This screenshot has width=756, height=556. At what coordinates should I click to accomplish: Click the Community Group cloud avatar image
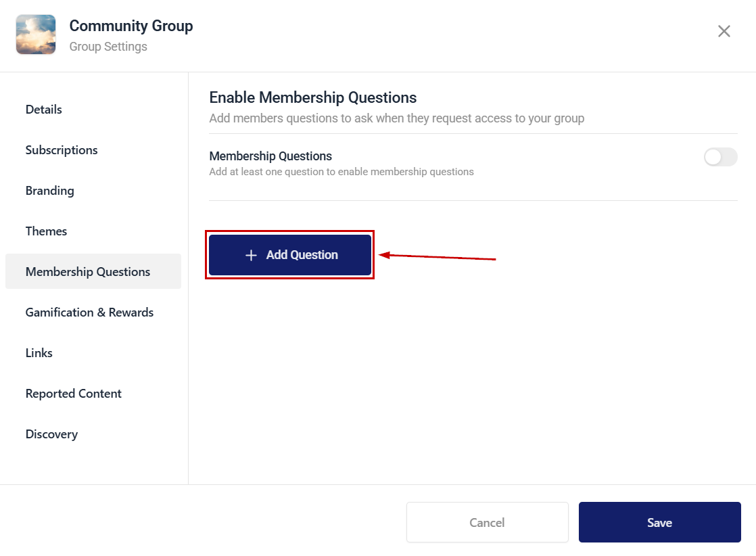click(x=36, y=34)
